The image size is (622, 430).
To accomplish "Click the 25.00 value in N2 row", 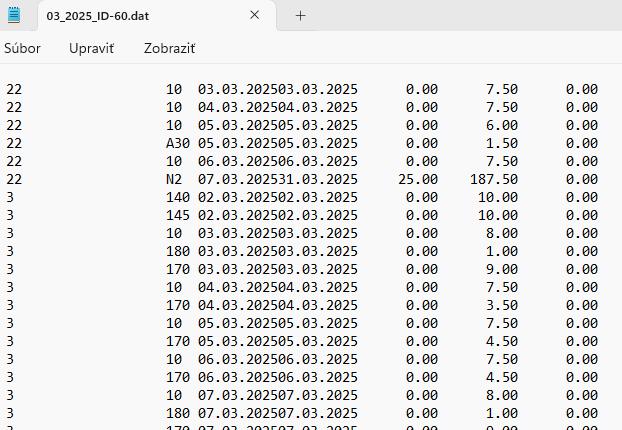I will tap(417, 179).
